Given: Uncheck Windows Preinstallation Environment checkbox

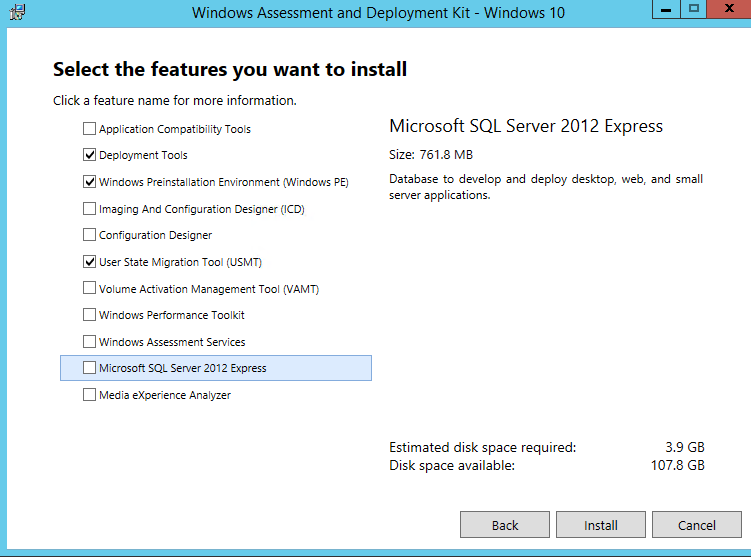Looking at the screenshot, I should click(89, 182).
